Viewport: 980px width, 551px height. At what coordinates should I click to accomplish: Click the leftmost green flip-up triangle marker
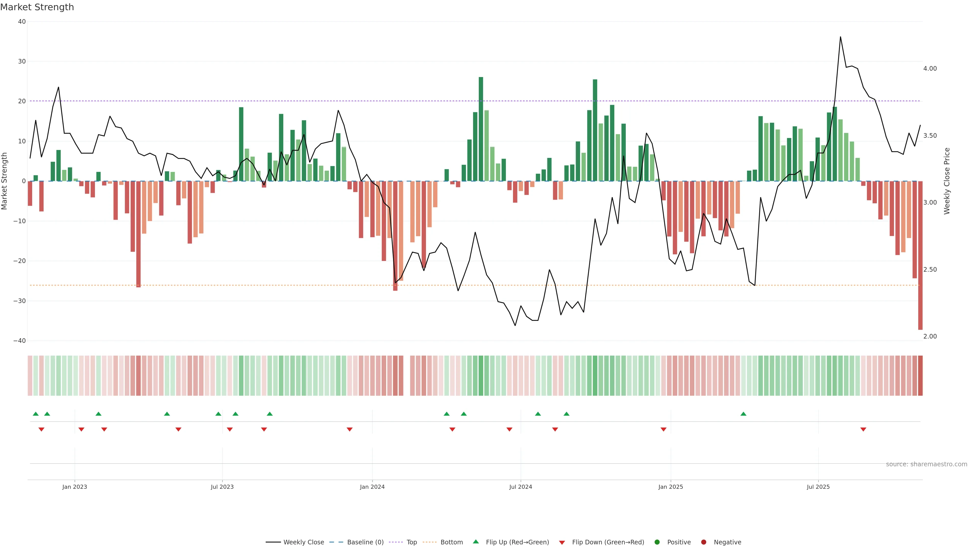pyautogui.click(x=36, y=414)
